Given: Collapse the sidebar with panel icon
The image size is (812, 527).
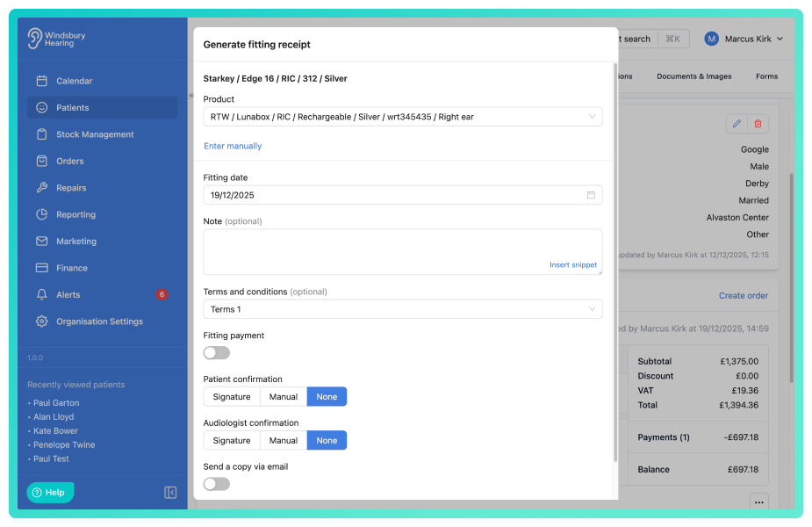Looking at the screenshot, I should (170, 492).
